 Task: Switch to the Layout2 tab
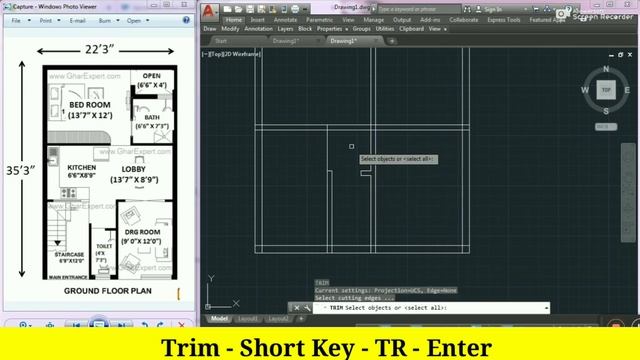(x=278, y=318)
